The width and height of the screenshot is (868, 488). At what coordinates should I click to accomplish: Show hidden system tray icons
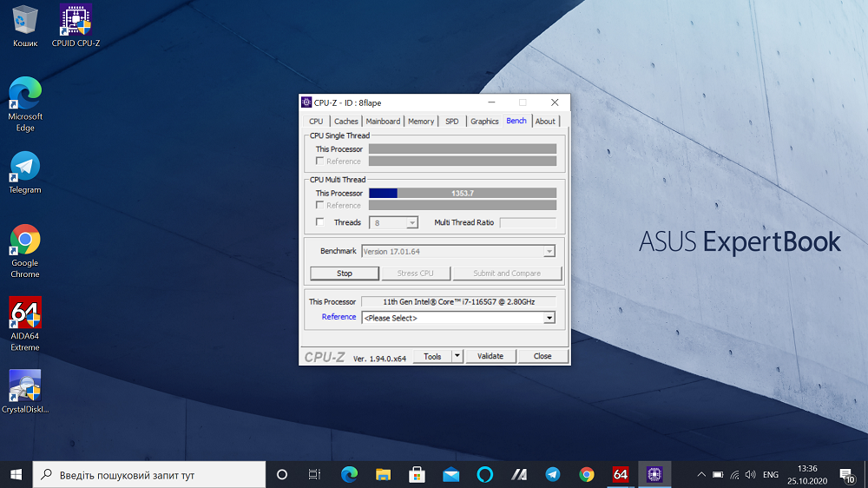click(701, 475)
